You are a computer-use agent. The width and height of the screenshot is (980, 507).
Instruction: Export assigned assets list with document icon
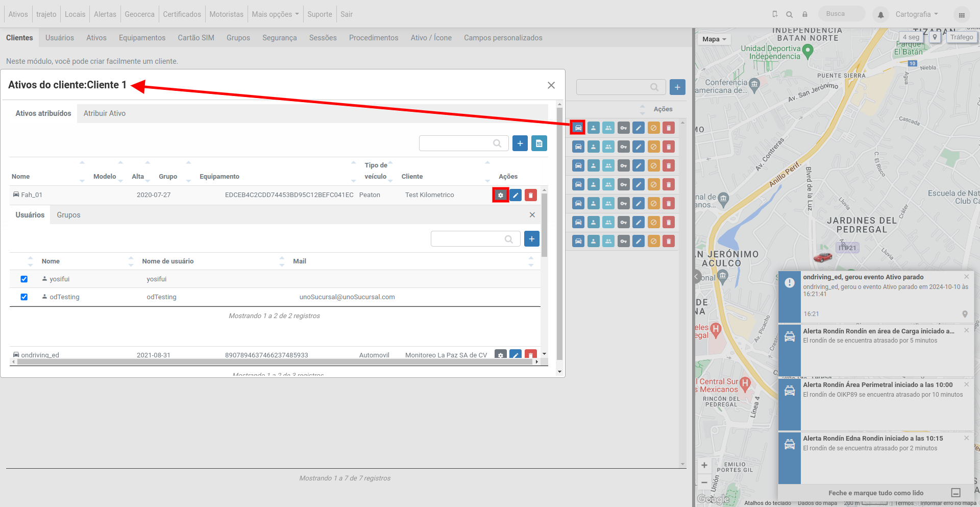[539, 143]
